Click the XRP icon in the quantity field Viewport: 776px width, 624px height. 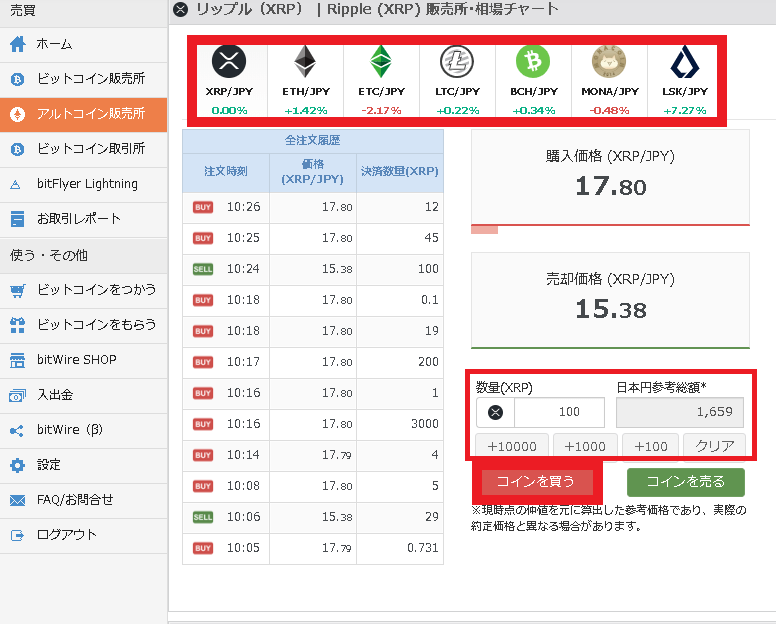[495, 412]
